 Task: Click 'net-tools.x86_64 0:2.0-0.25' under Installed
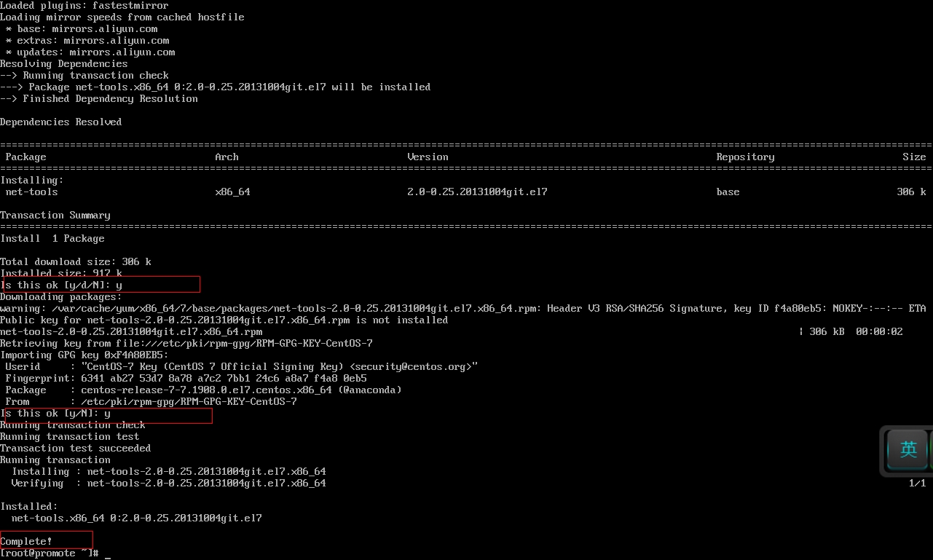pos(137,518)
